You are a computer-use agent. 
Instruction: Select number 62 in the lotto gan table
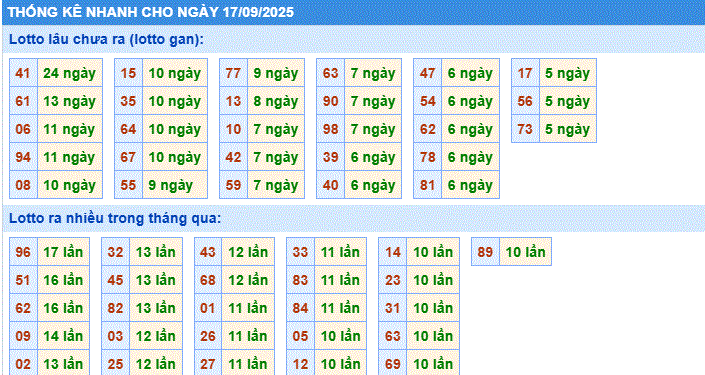pyautogui.click(x=428, y=129)
